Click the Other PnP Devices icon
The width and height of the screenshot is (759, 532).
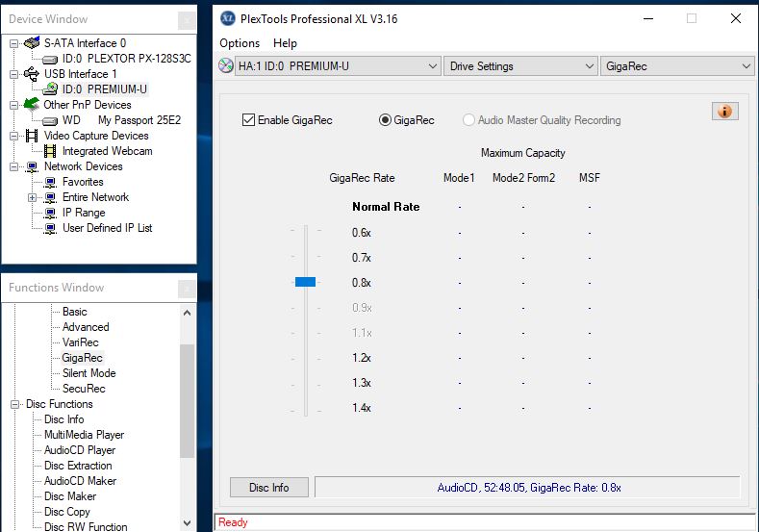[32, 104]
